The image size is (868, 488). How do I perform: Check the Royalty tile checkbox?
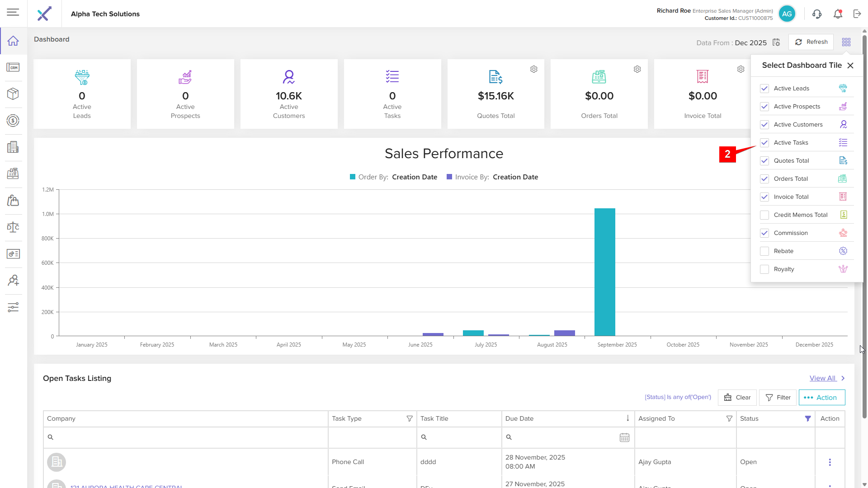click(764, 269)
